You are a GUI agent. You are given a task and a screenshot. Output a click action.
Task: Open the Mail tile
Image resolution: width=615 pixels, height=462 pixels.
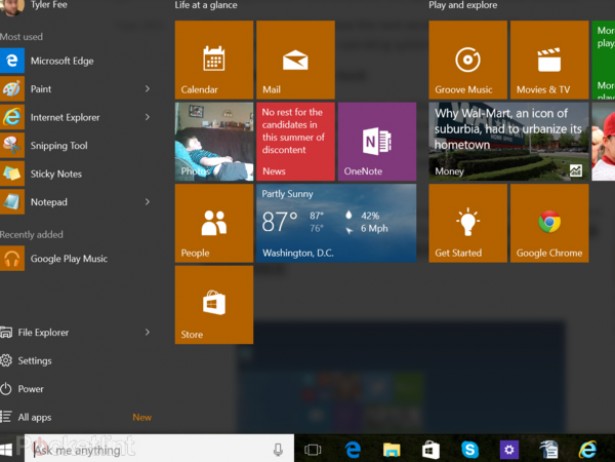[x=295, y=60]
